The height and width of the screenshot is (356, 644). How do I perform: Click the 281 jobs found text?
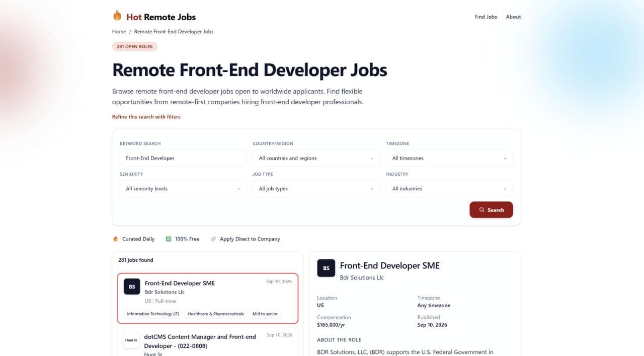[136, 260]
